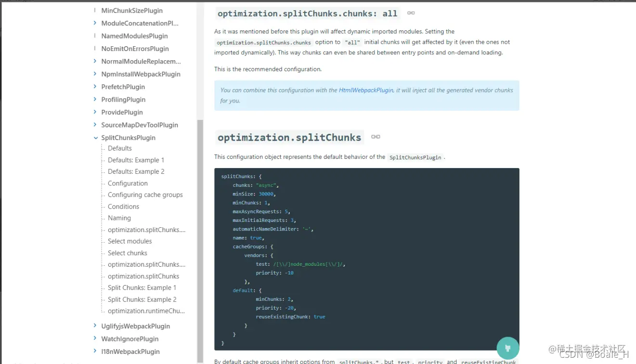Expand the NpmInstallWebpackPlugin item arrow

95,74
